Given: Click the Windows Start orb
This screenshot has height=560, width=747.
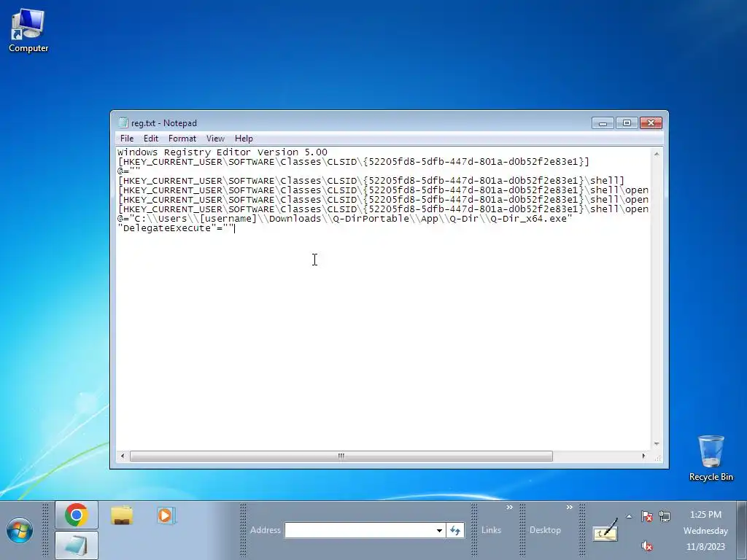Looking at the screenshot, I should tap(20, 530).
